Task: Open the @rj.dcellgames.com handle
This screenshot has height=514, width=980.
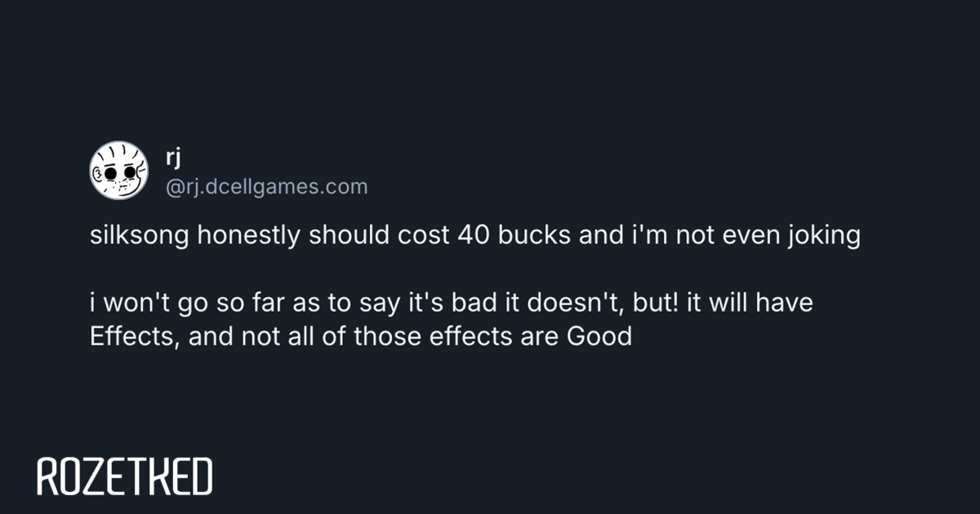Action: tap(266, 187)
